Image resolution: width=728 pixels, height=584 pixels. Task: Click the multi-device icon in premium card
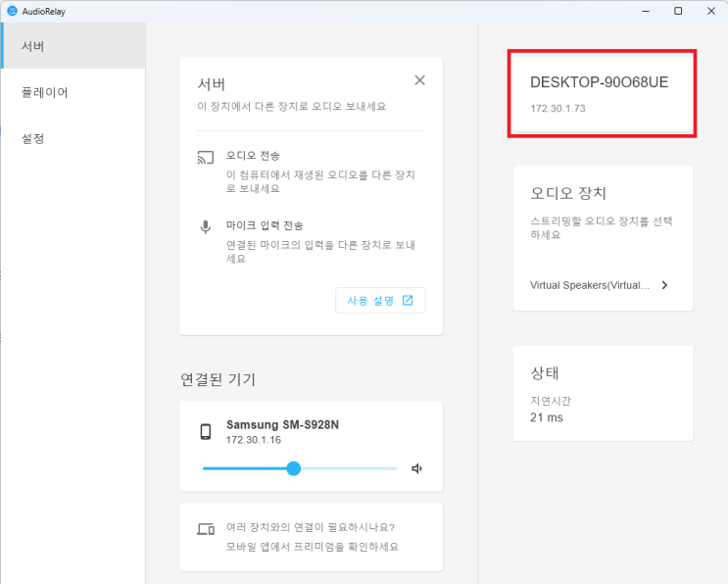click(x=206, y=529)
